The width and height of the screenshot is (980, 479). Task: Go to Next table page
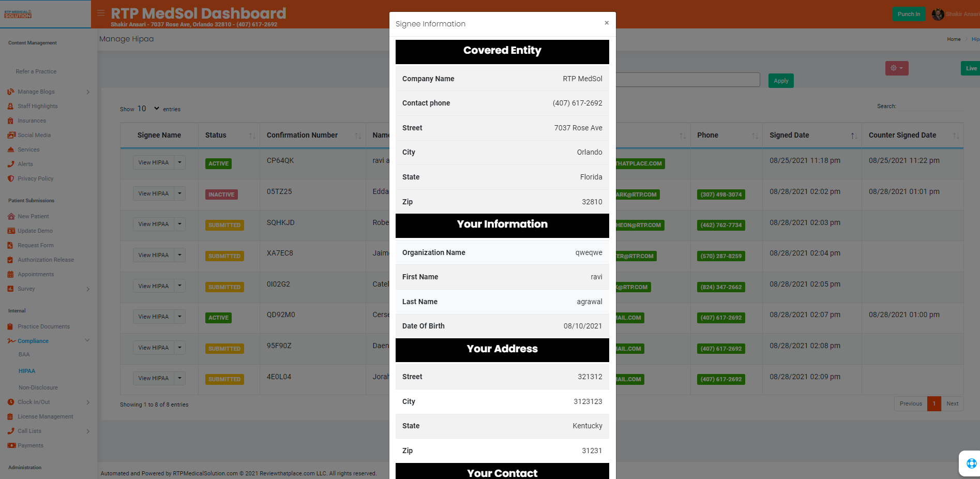(952, 403)
